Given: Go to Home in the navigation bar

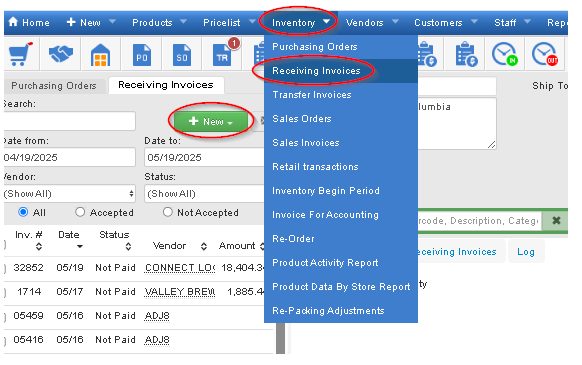Looking at the screenshot, I should point(29,23).
